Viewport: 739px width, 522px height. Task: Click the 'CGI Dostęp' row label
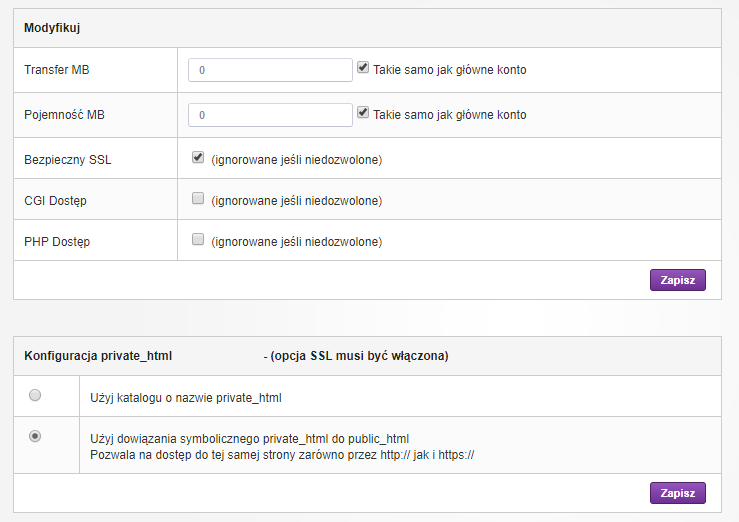(x=55, y=201)
